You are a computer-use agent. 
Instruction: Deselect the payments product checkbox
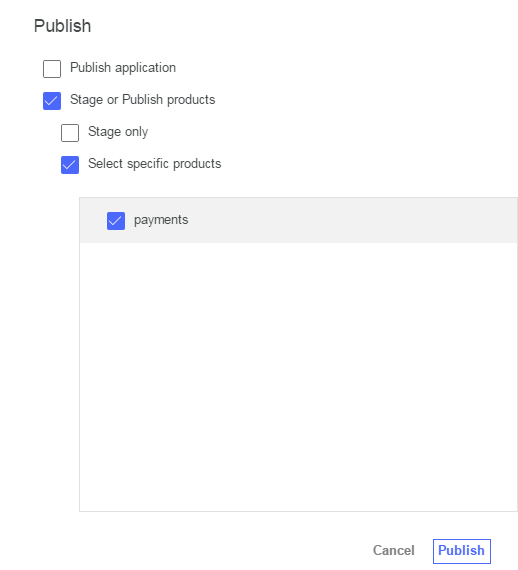pos(116,221)
